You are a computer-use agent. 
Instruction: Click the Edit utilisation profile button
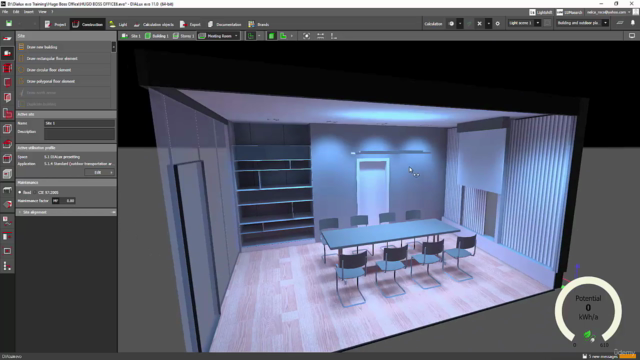click(x=99, y=172)
